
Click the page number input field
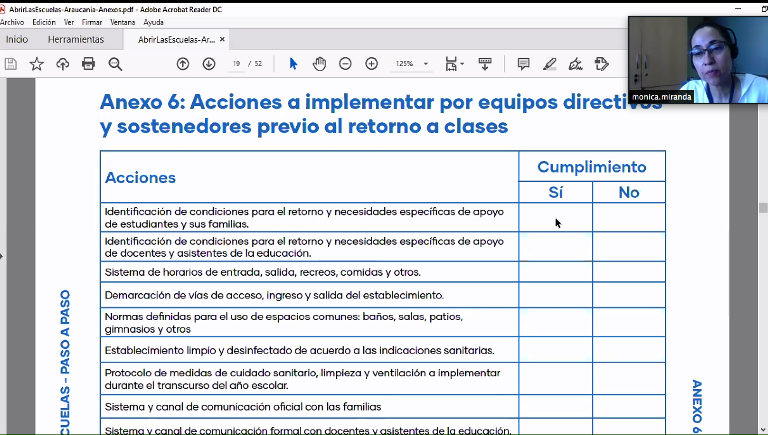pos(237,64)
